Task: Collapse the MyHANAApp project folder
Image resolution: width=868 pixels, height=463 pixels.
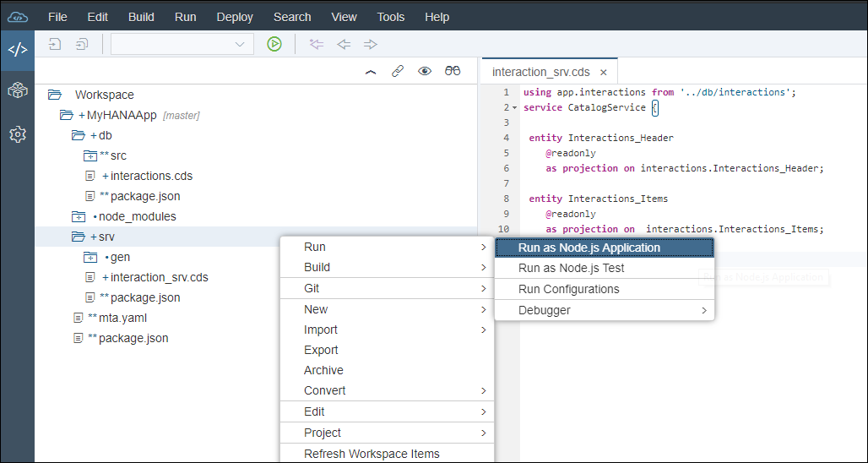Action: 67,115
